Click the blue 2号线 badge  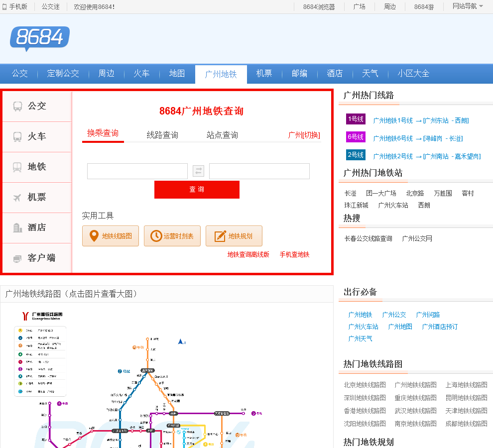356,155
